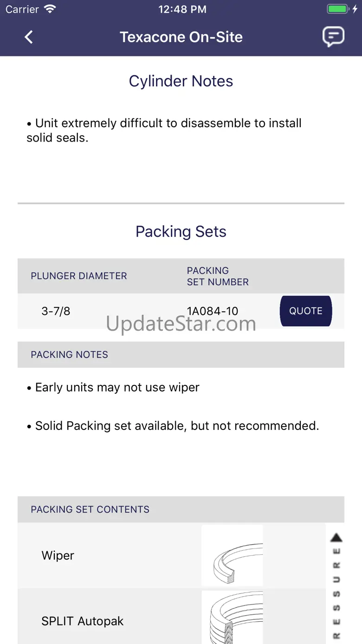
Task: Select the Wiper contents row label
Action: click(58, 555)
